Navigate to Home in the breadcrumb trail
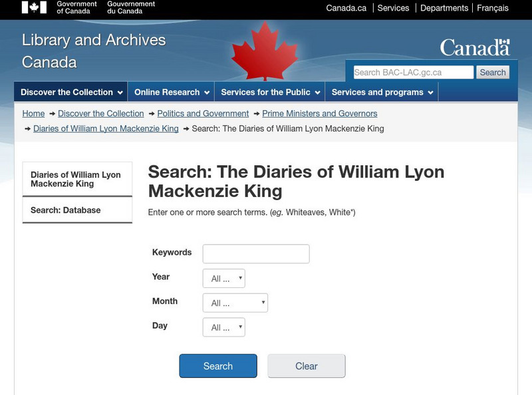 (x=31, y=113)
